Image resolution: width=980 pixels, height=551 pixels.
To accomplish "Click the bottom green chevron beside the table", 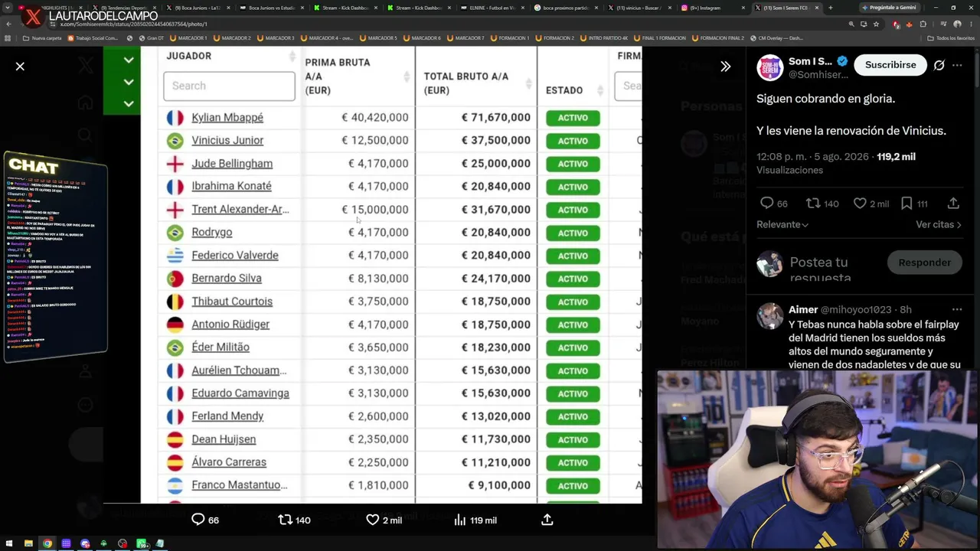I will 129,103.
